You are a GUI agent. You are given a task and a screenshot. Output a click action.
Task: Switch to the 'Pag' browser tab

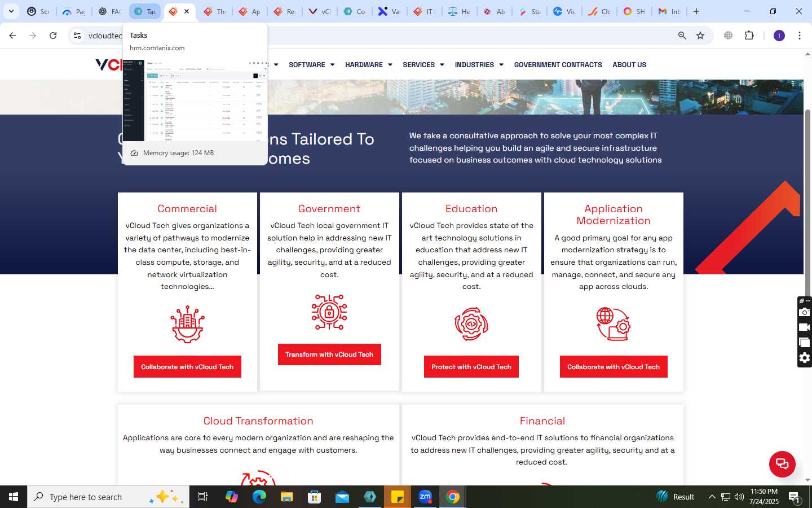pos(74,11)
